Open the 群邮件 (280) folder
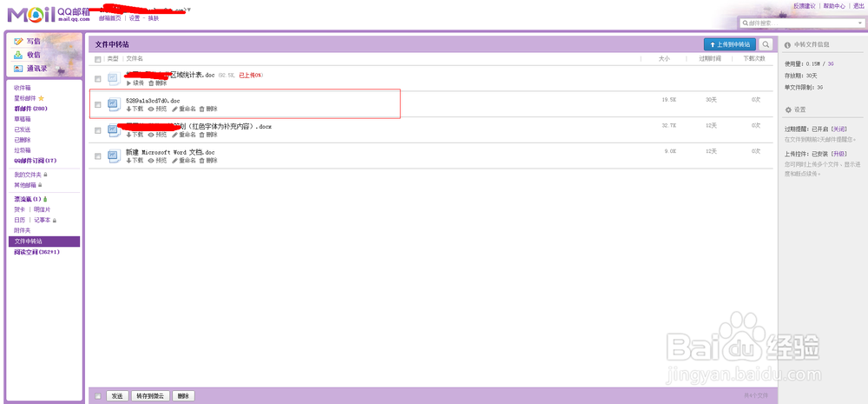 30,109
